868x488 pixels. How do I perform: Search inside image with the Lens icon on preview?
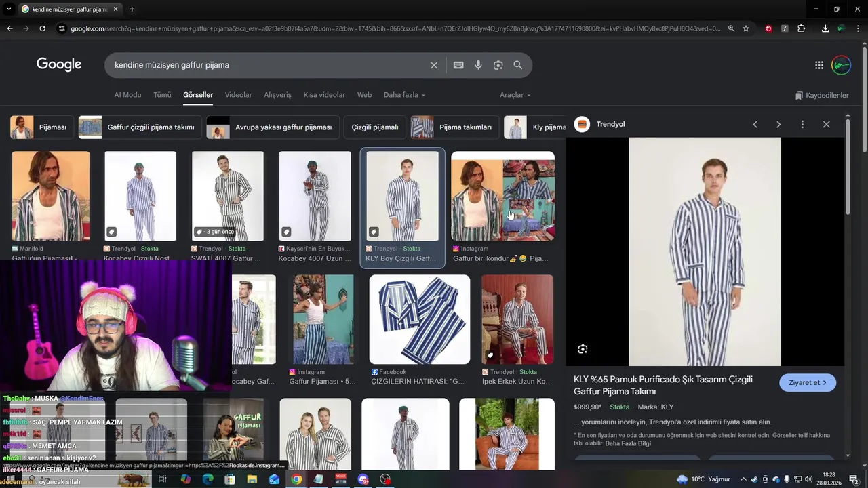[583, 349]
